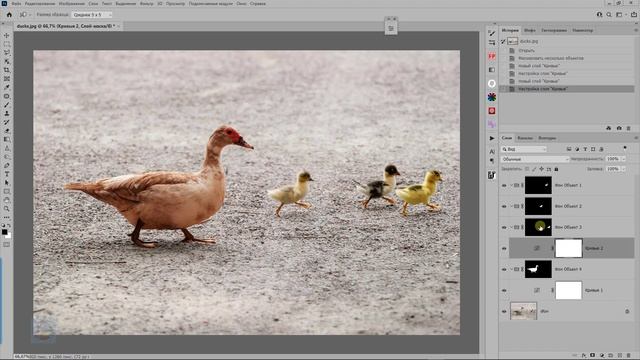Expand the Фон Объект 1 group chevron

click(x=511, y=185)
